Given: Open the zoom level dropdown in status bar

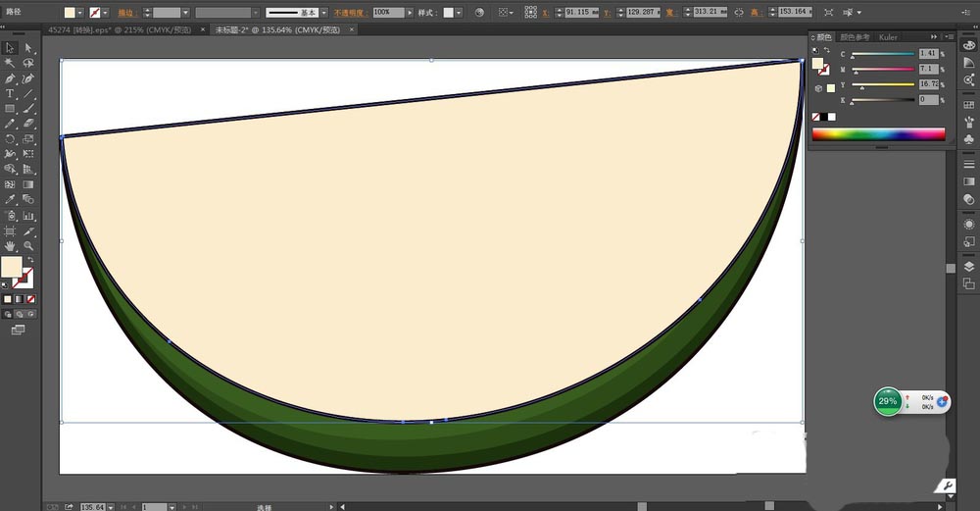Looking at the screenshot, I should tap(111, 507).
